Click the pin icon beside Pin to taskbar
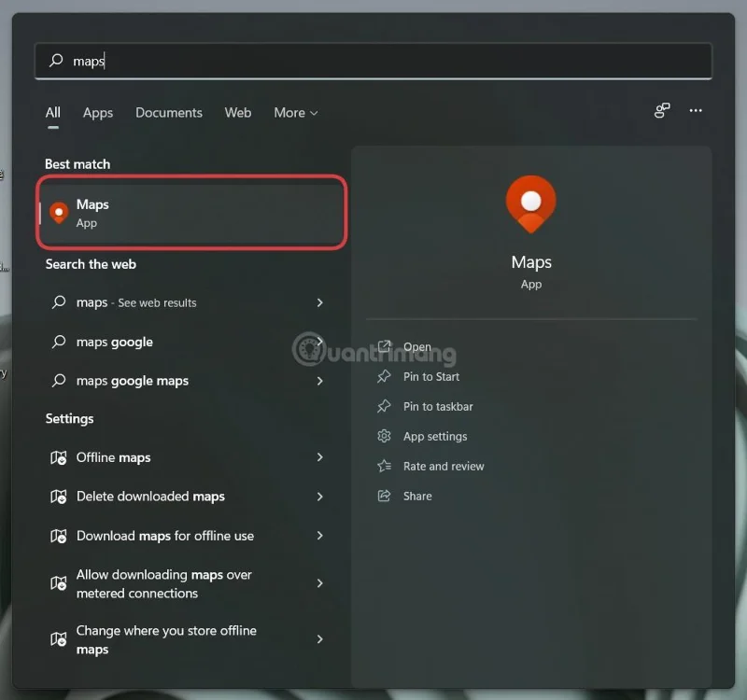747x700 pixels. tap(384, 406)
